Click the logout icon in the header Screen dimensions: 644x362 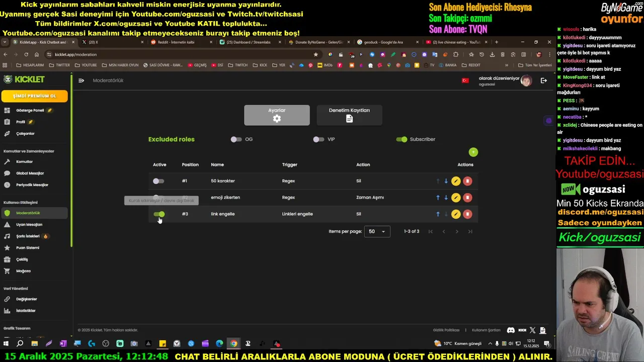point(543,80)
